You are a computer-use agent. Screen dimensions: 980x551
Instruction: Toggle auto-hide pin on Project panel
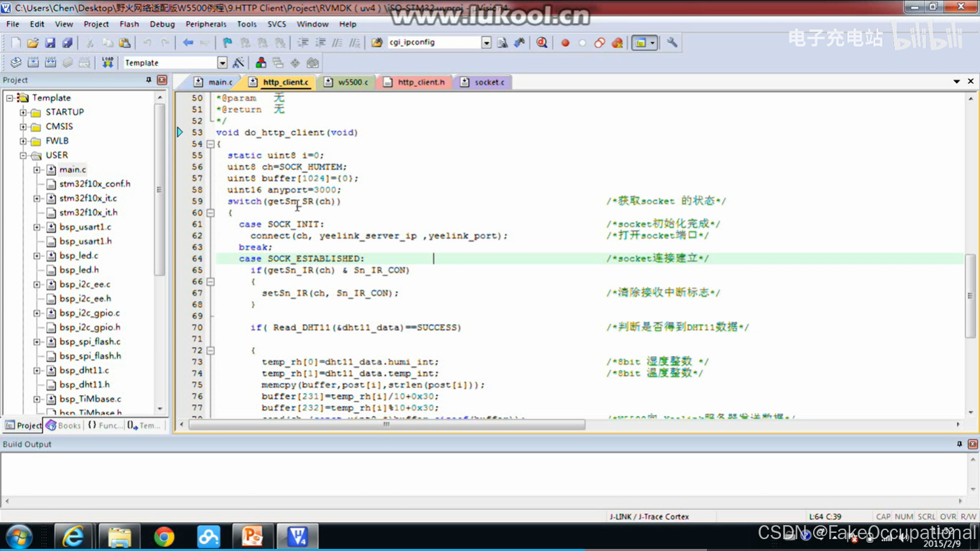tap(148, 80)
